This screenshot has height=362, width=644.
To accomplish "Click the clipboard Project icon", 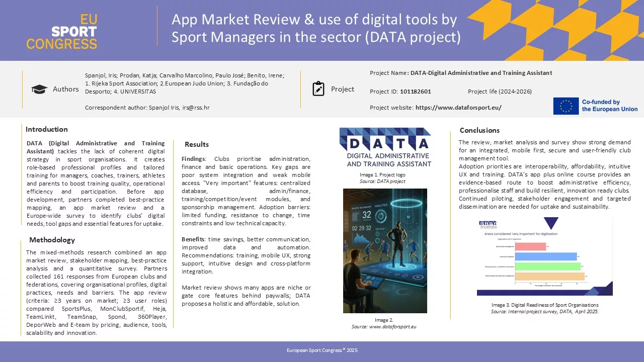I will (x=318, y=89).
